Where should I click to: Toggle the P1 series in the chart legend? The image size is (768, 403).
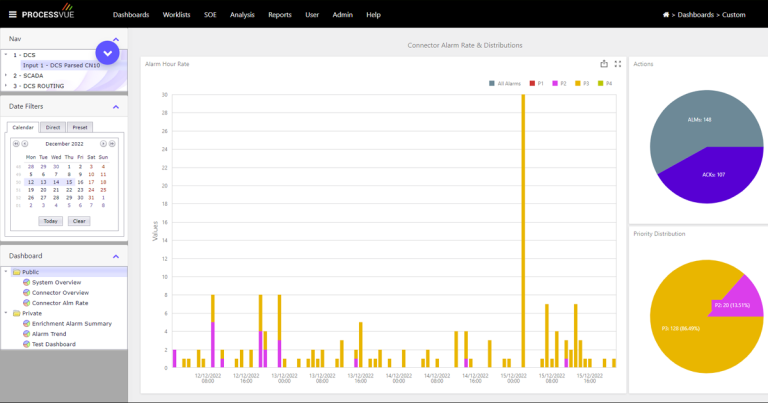click(536, 83)
